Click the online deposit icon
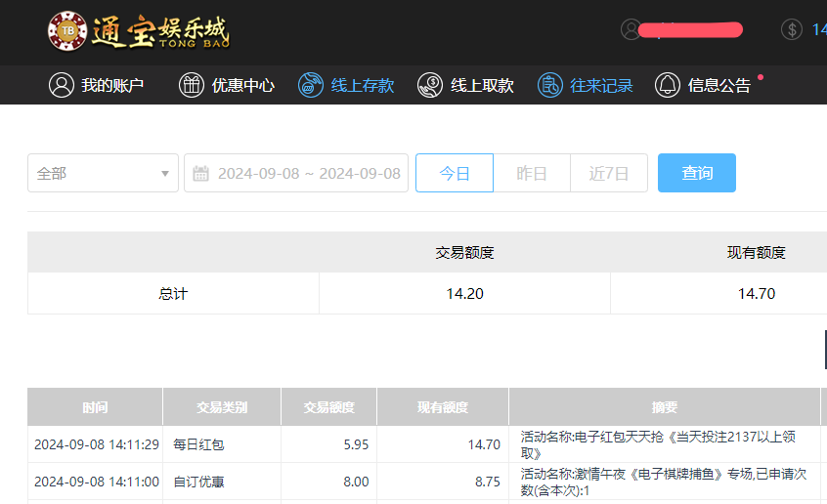This screenshot has width=827, height=504. [x=311, y=85]
